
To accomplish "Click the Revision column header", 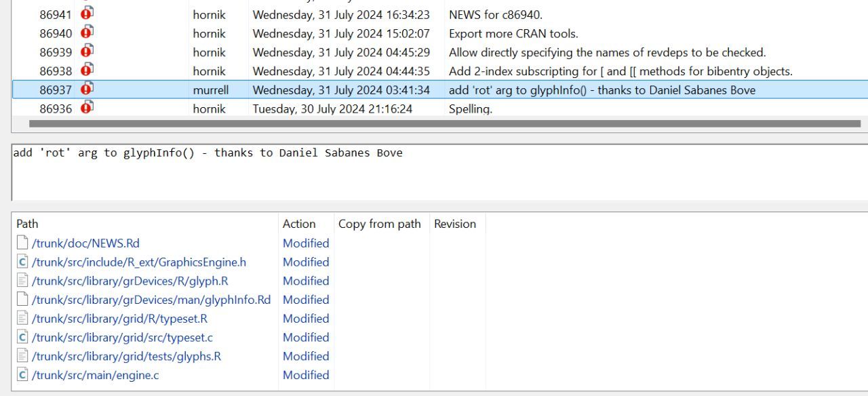I will pyautogui.click(x=454, y=224).
